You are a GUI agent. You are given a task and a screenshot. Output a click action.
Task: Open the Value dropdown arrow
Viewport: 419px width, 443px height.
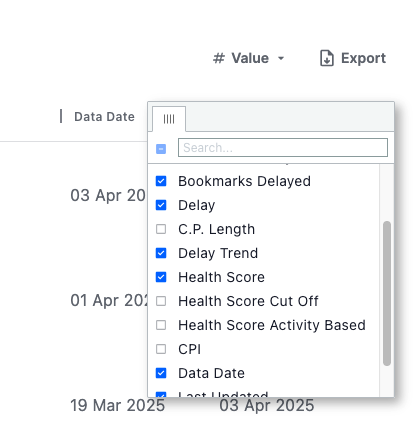click(x=281, y=59)
